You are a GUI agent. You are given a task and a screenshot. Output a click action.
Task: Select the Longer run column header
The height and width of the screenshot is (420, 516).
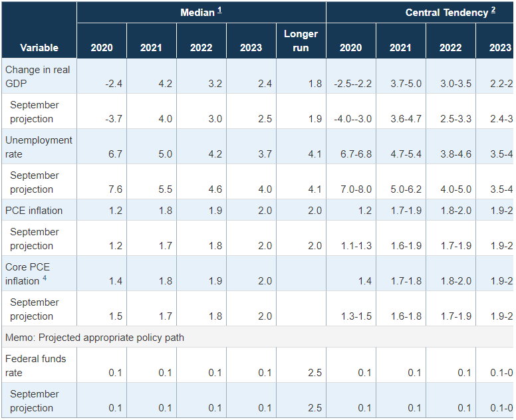pyautogui.click(x=301, y=41)
